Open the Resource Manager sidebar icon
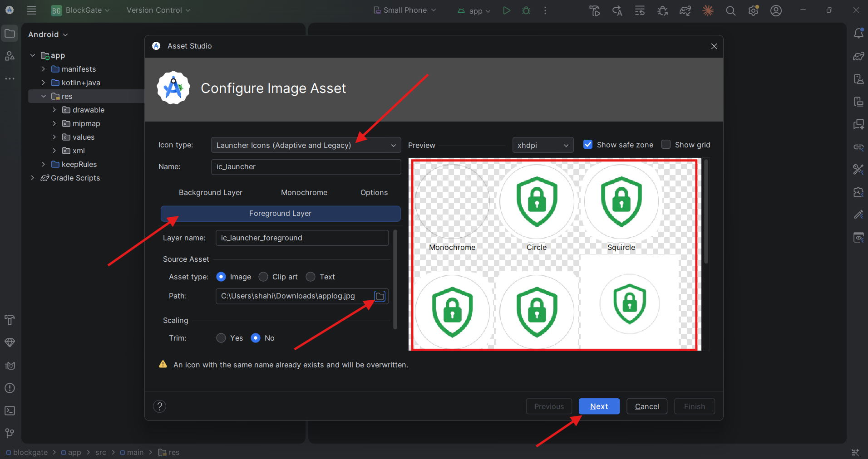 click(10, 56)
